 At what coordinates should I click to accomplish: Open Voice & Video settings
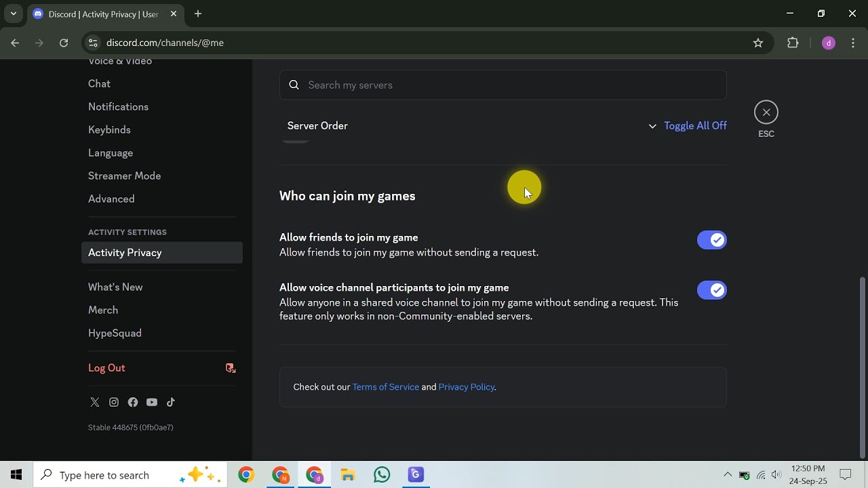[x=120, y=62]
